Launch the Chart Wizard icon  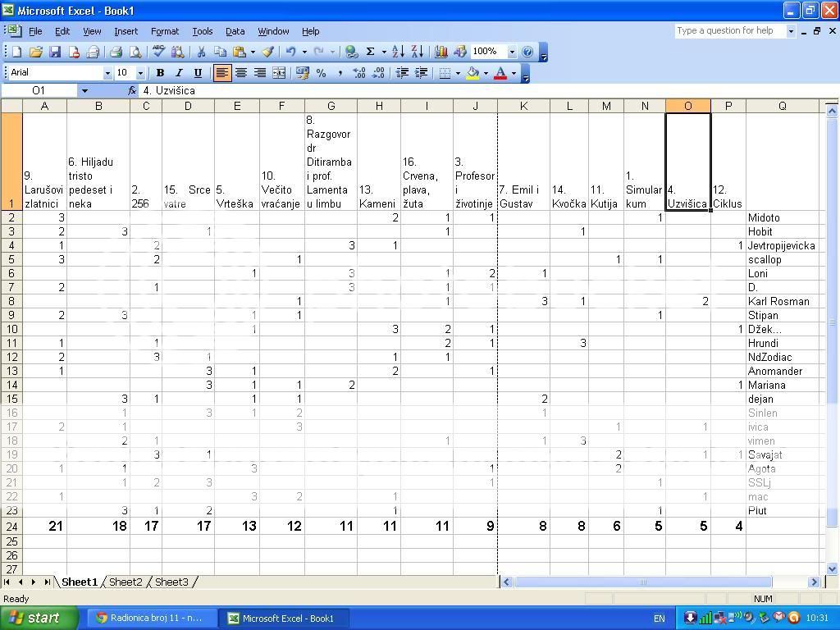click(x=441, y=52)
